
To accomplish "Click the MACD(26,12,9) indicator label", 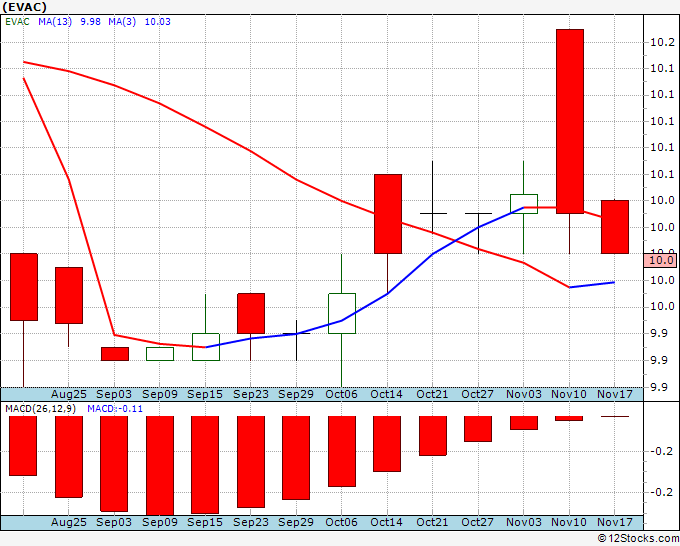I will [41, 409].
